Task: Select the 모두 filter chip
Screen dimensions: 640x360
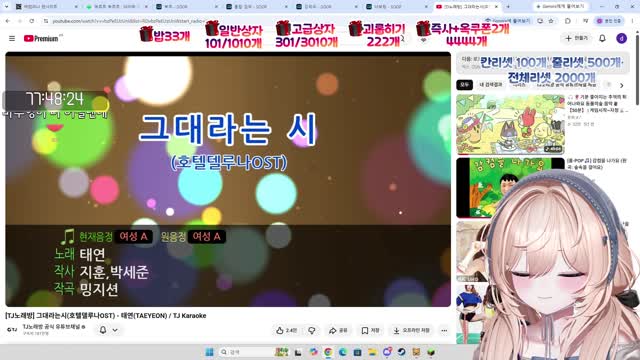Action: (x=464, y=84)
